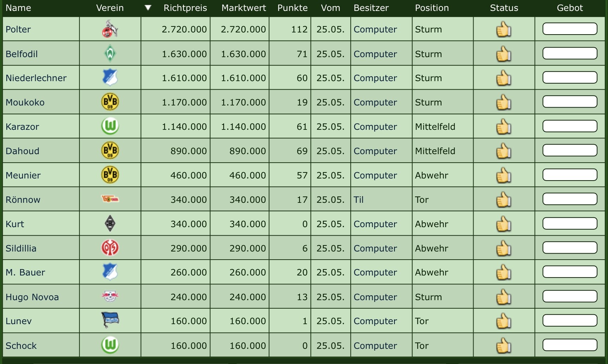The image size is (608, 364).
Task: Click the thumbs-up status icon for Rönnow
Action: (504, 200)
